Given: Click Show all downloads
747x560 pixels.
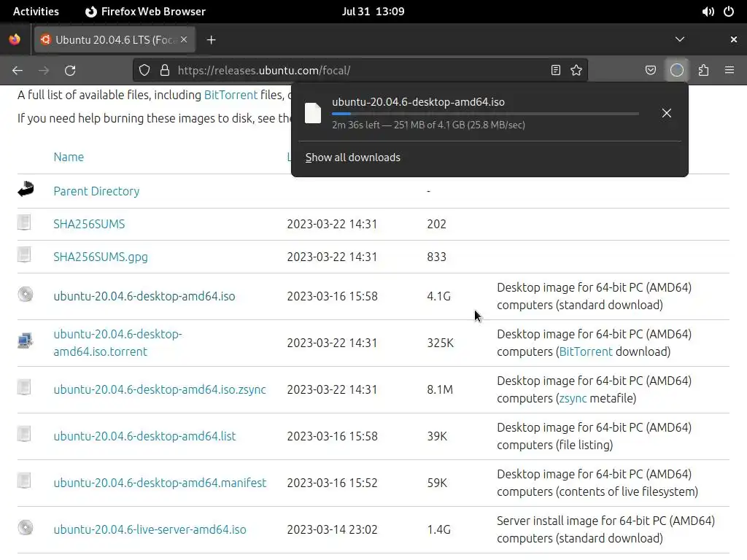Looking at the screenshot, I should click(352, 157).
